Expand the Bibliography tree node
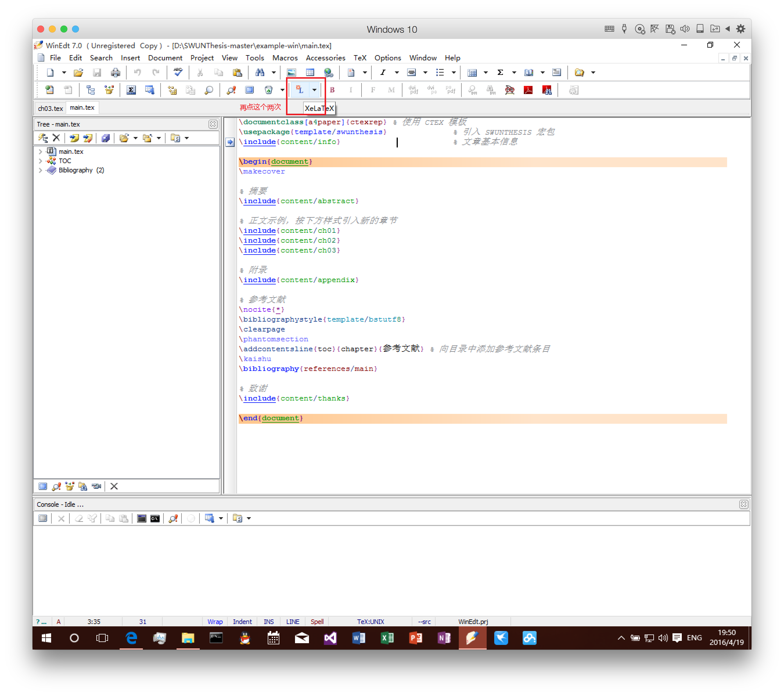Image resolution: width=784 pixels, height=696 pixels. point(40,170)
